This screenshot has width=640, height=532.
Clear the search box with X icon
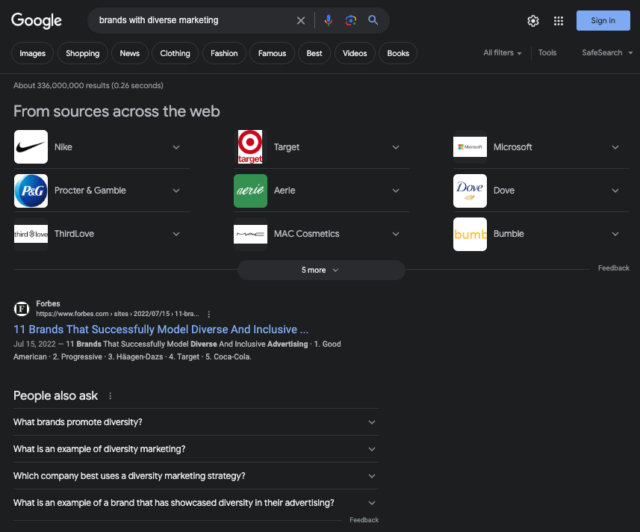click(x=301, y=20)
